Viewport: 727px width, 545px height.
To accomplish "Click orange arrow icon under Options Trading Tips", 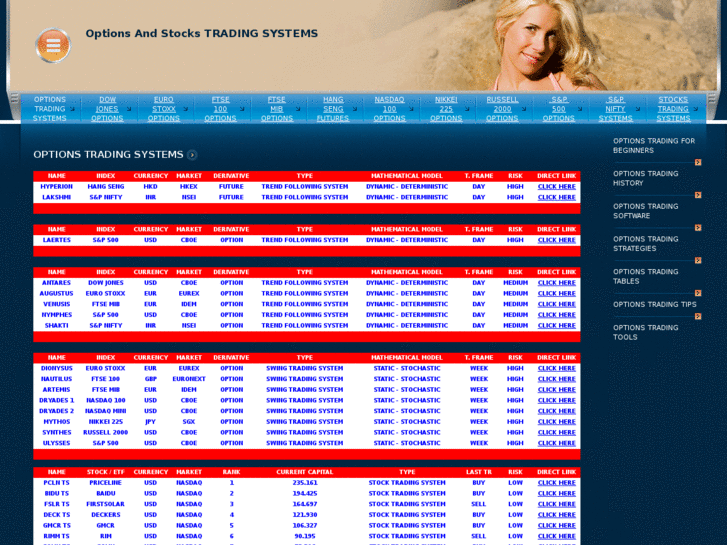I will [698, 316].
